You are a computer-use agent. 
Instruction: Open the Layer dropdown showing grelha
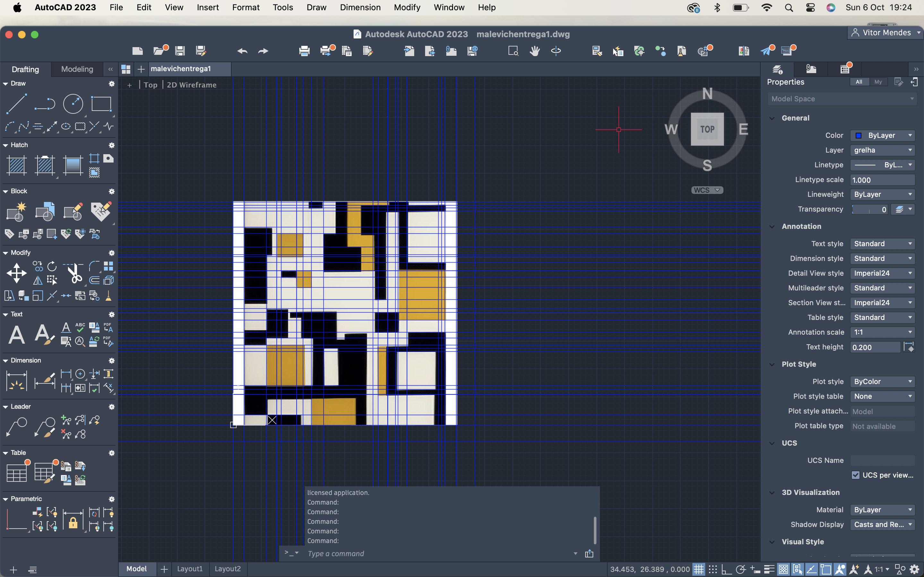(x=882, y=150)
